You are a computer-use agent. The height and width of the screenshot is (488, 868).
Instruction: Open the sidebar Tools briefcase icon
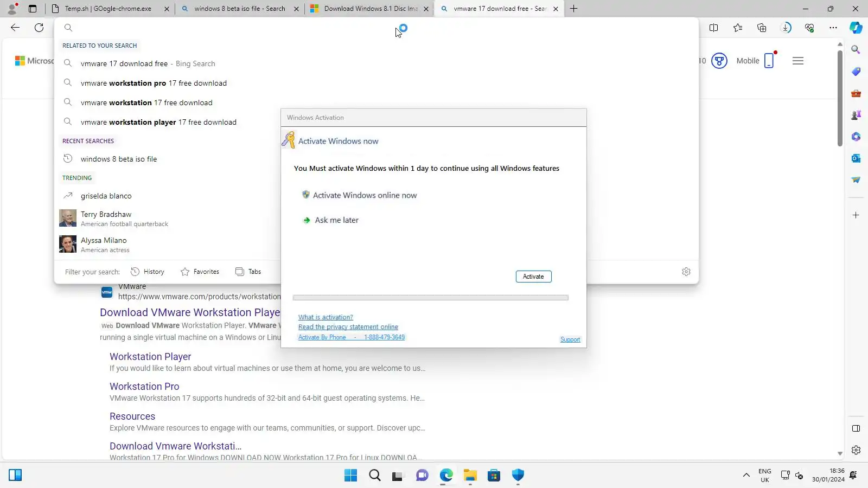(856, 93)
